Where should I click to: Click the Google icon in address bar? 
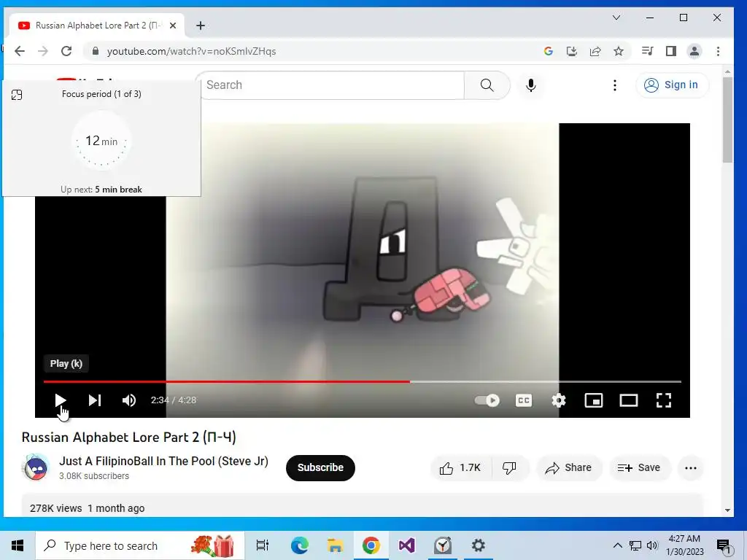click(x=549, y=51)
